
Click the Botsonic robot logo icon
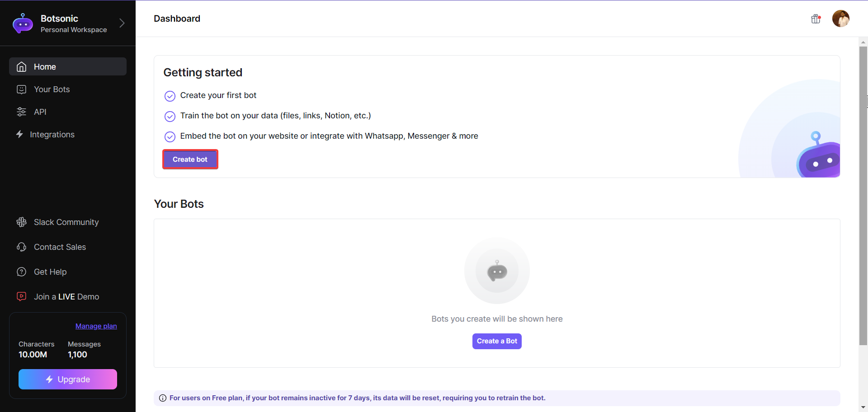point(23,23)
